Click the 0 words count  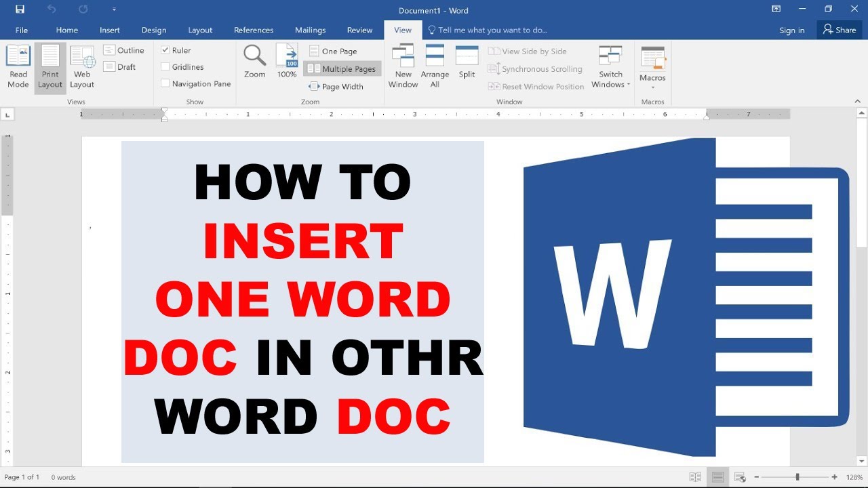64,477
